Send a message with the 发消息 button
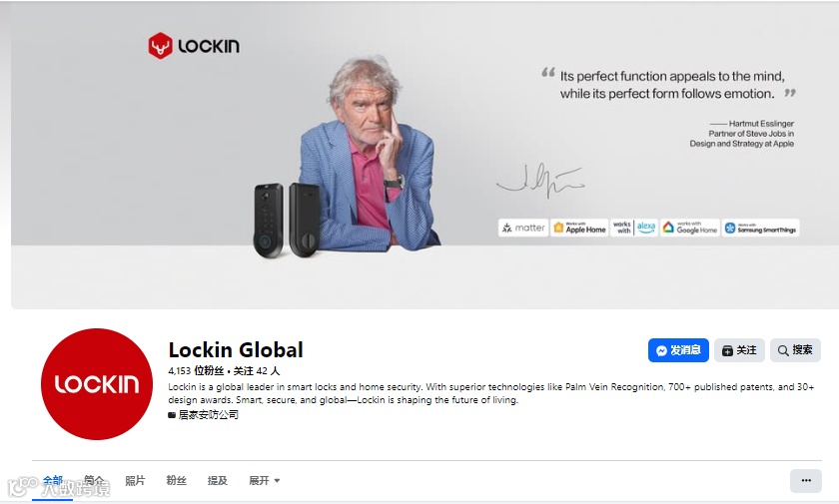 678,350
